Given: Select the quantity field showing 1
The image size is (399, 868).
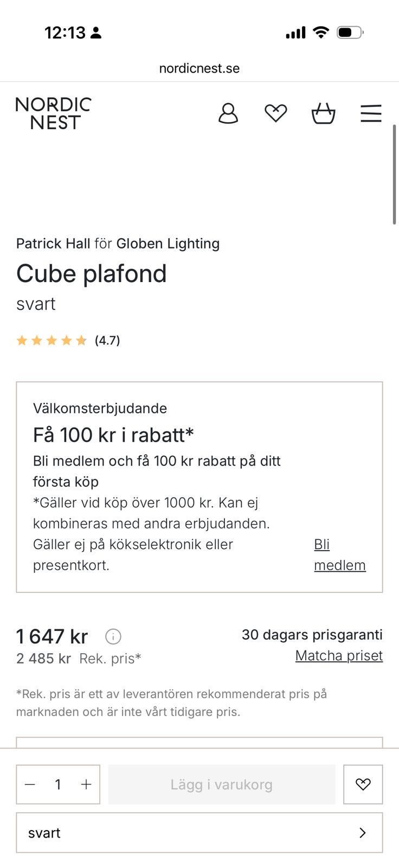Looking at the screenshot, I should pos(58,784).
